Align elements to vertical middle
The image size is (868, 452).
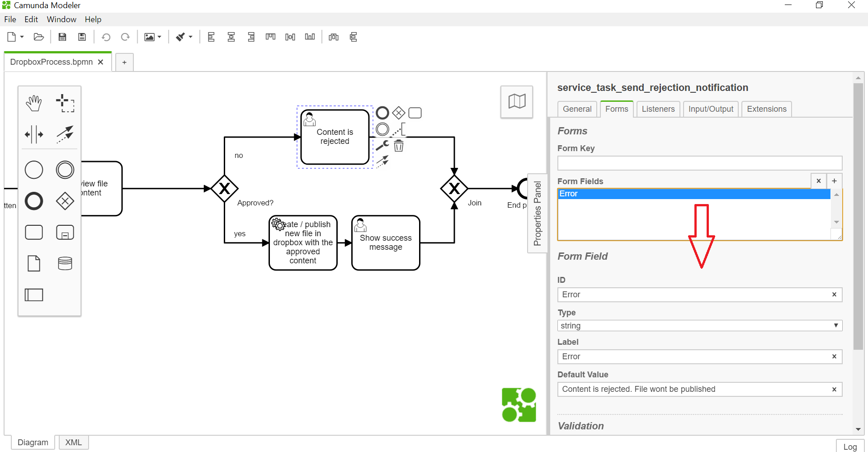click(290, 37)
